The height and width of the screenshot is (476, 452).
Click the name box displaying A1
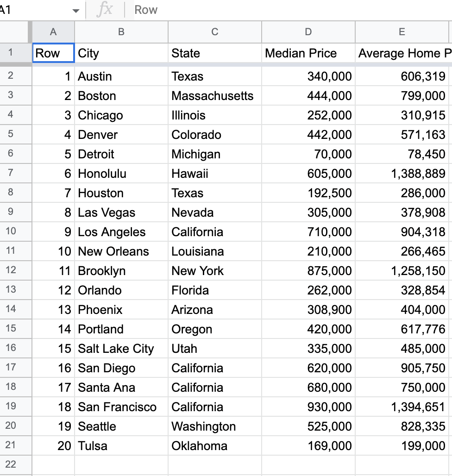coord(28,10)
